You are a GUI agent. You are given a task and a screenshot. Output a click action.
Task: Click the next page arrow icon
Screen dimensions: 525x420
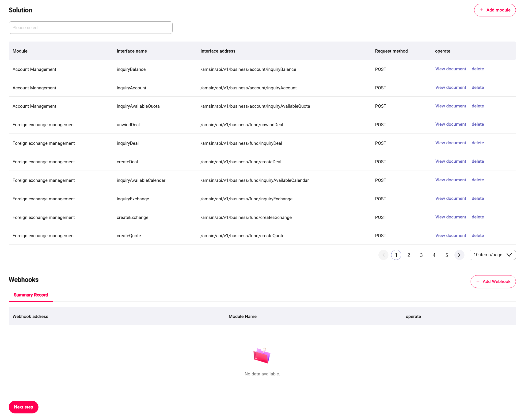459,255
